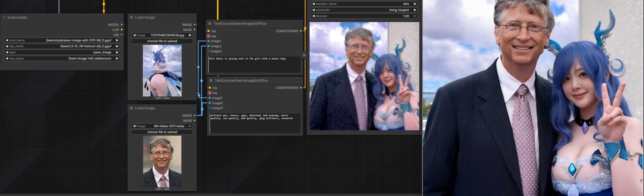This screenshot has width=644, height=196.
Task: Click the VAE output socket on loadmodels
Action: tap(122, 35)
